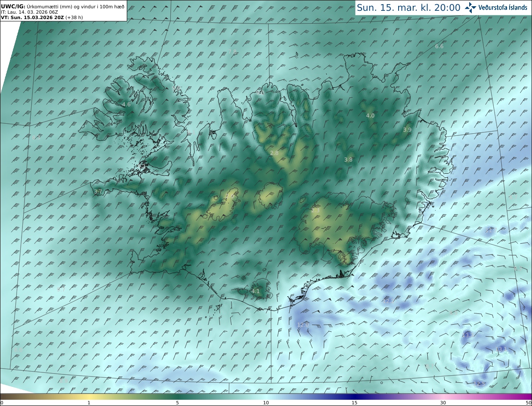532x406 pixels.
Task: Click the 30 tick label on the color scale
Action: (443, 403)
